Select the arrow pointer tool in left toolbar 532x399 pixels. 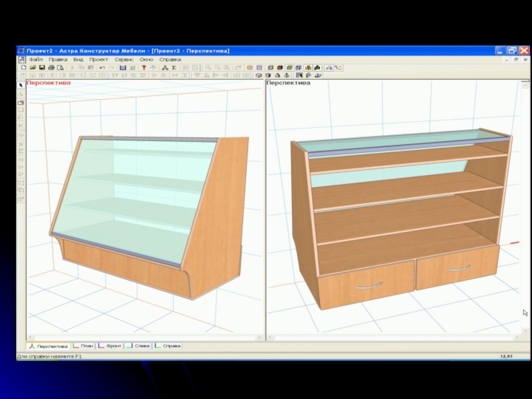pos(21,84)
